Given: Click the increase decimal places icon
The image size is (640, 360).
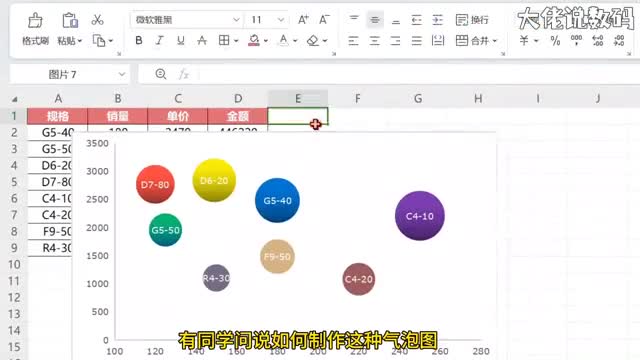Looking at the screenshot, I should (x=598, y=40).
